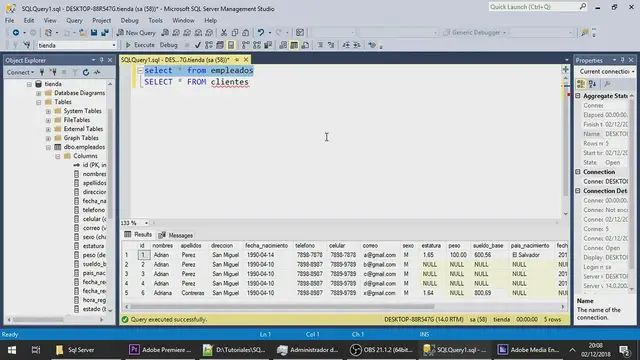Expand External Tables folder
Screen dimensions: 640x360
48,129
